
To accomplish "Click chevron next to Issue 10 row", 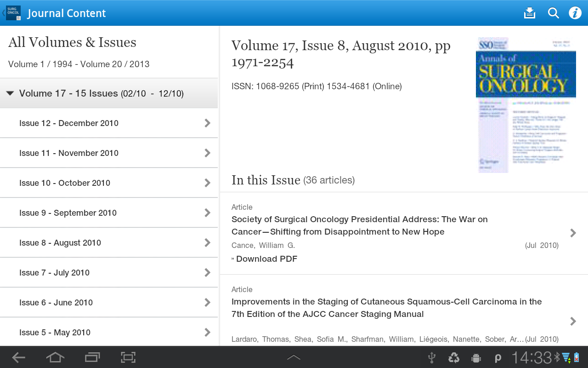I will tap(208, 183).
